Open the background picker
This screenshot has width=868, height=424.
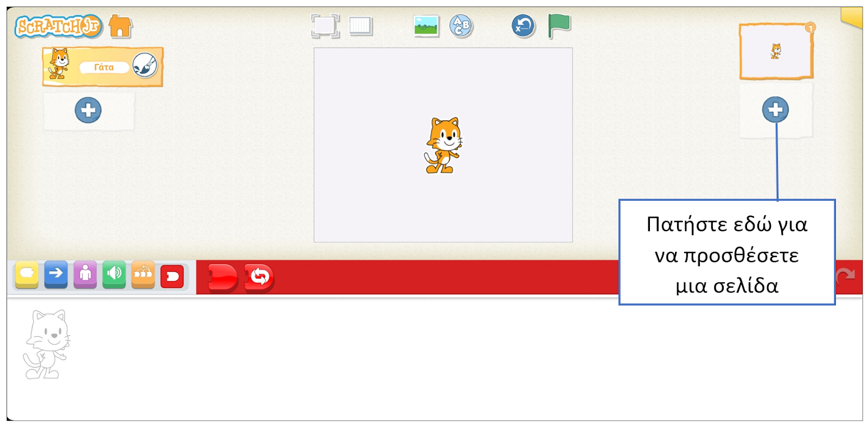pyautogui.click(x=426, y=26)
